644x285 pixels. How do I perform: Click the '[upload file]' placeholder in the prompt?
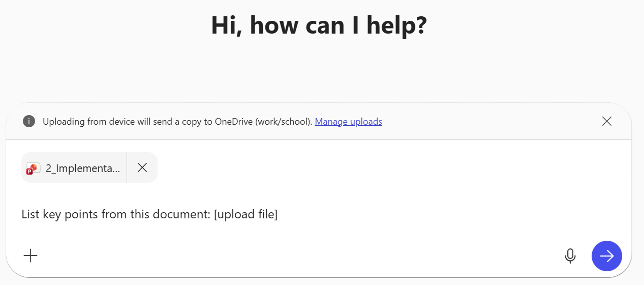246,215
